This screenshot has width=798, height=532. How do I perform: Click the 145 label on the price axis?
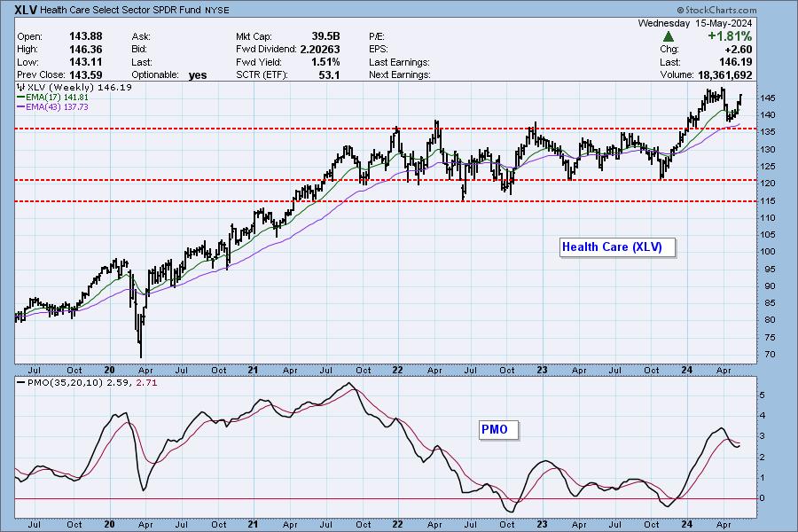tap(769, 98)
